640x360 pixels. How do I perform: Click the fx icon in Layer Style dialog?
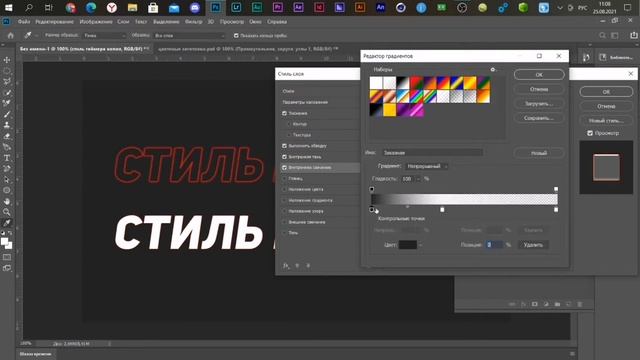pyautogui.click(x=286, y=266)
